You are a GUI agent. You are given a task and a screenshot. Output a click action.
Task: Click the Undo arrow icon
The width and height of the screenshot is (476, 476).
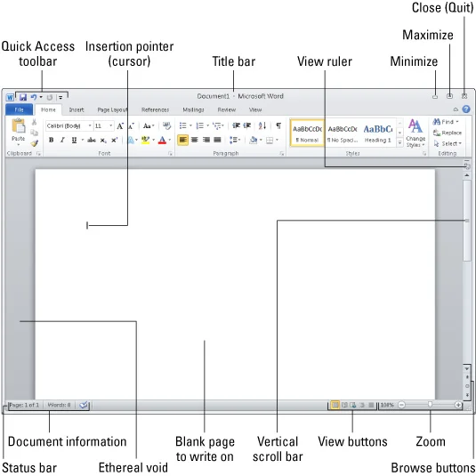[x=34, y=97]
